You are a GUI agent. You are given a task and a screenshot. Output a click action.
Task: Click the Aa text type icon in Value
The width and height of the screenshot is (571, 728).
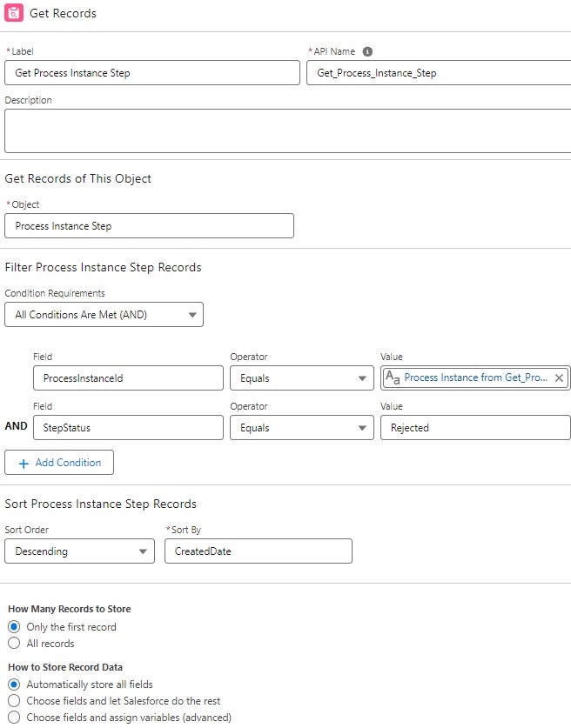point(393,377)
